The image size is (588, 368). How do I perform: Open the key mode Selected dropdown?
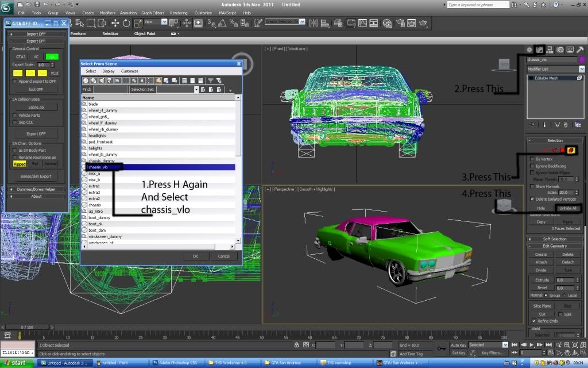pyautogui.click(x=505, y=345)
